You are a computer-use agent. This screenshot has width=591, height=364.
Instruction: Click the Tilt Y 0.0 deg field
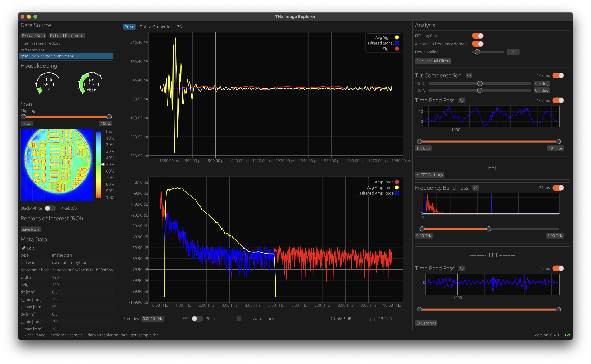(x=541, y=90)
